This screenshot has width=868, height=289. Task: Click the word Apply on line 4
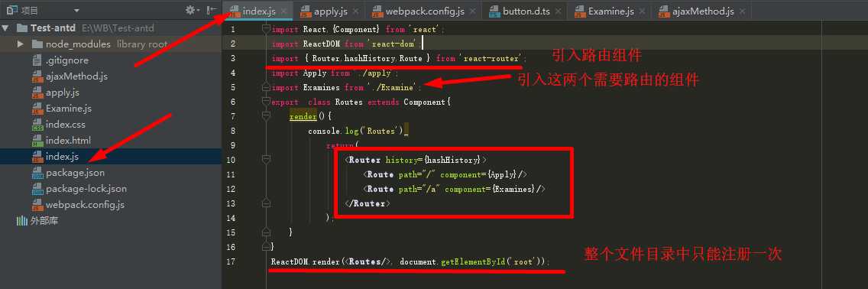315,73
